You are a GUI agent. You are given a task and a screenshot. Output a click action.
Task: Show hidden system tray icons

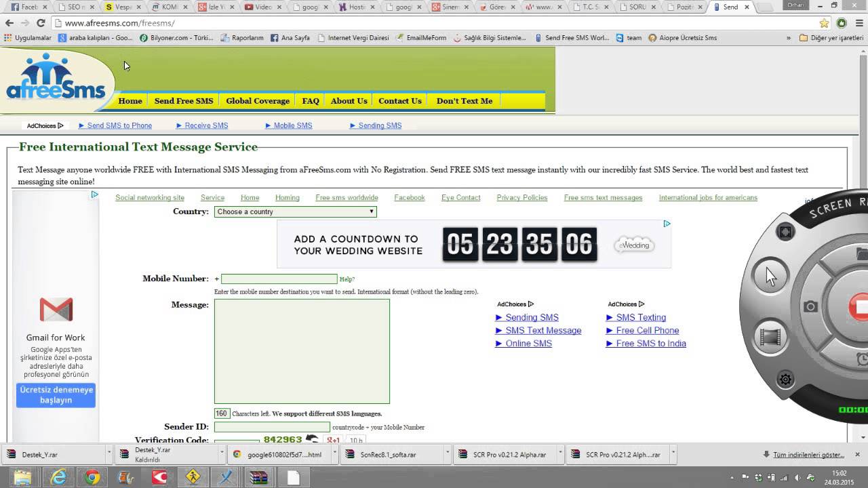[x=733, y=477]
